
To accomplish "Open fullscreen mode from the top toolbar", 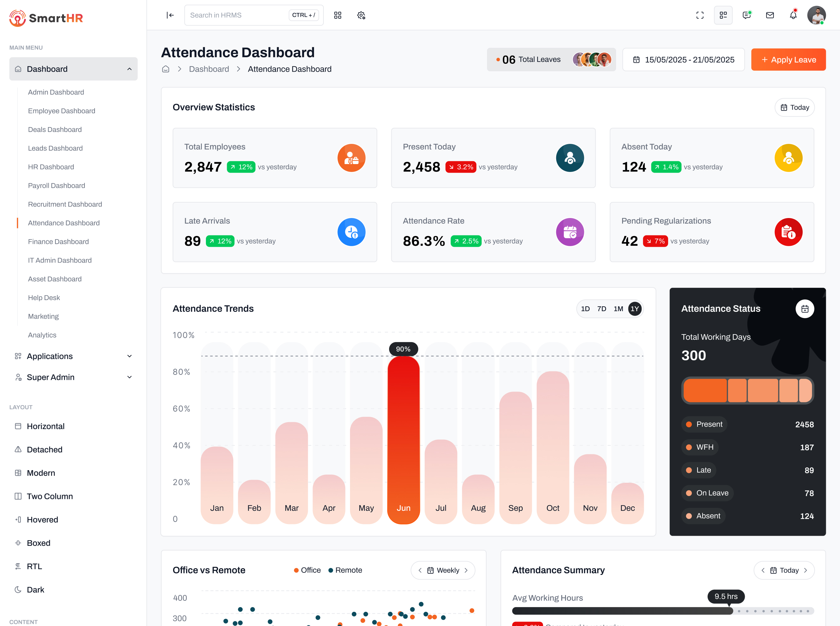I will pos(700,15).
